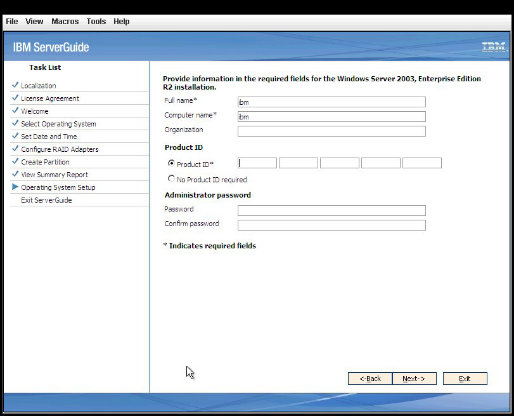Screen dimensions: 515x416
Task: Select the View Summary Report task
Action: [x=54, y=175]
